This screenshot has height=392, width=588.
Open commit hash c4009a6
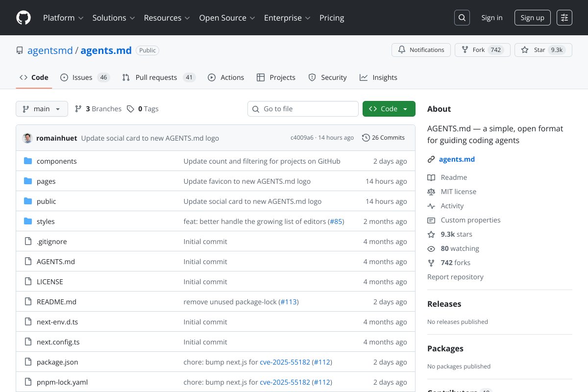coord(302,138)
